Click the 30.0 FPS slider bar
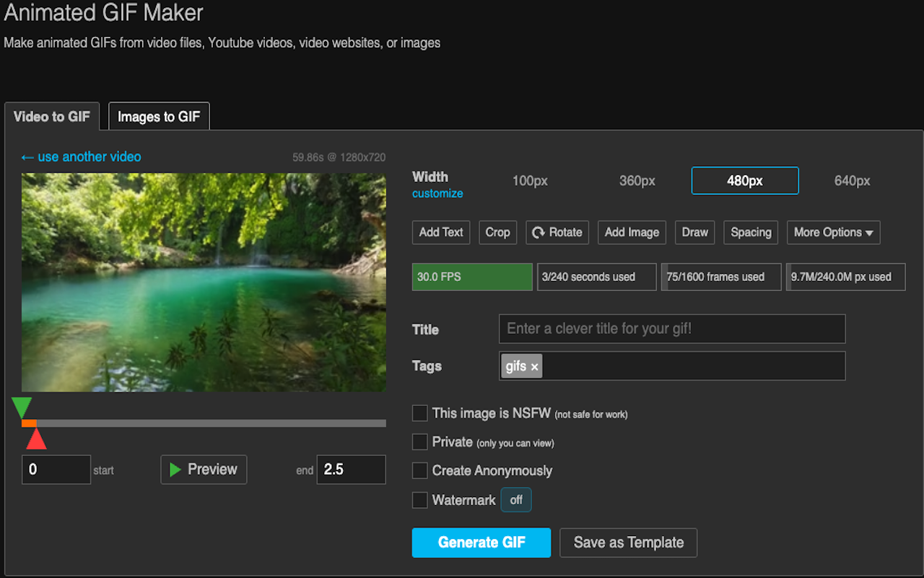 [472, 277]
